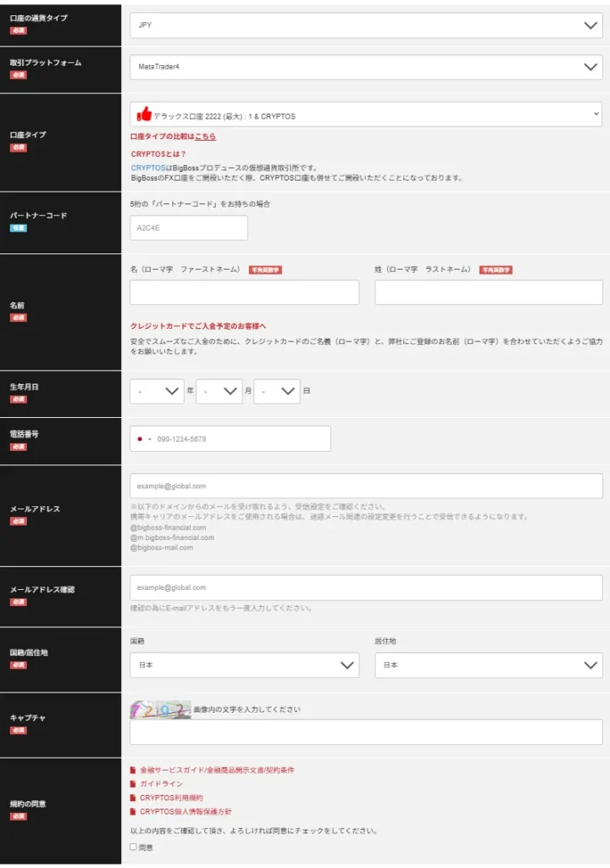Open the account currency type dropdown showing JPY

click(366, 25)
